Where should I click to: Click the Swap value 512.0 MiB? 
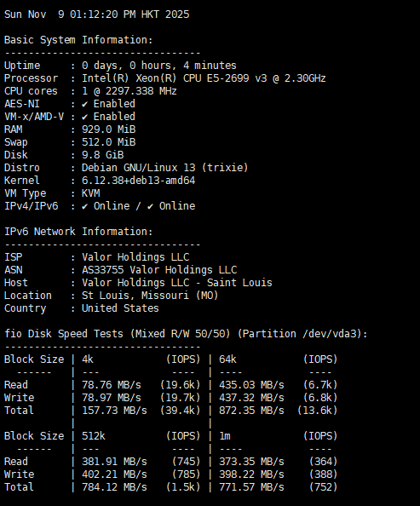[x=109, y=142]
